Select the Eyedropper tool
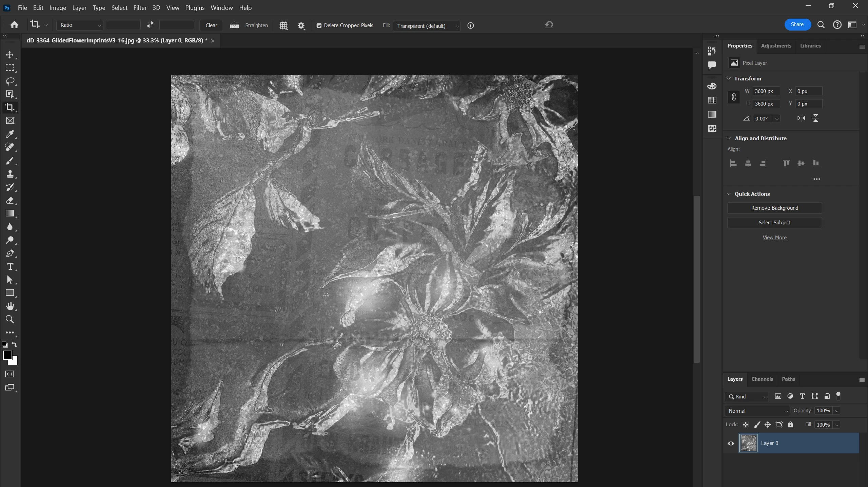The width and height of the screenshot is (868, 487). click(10, 134)
